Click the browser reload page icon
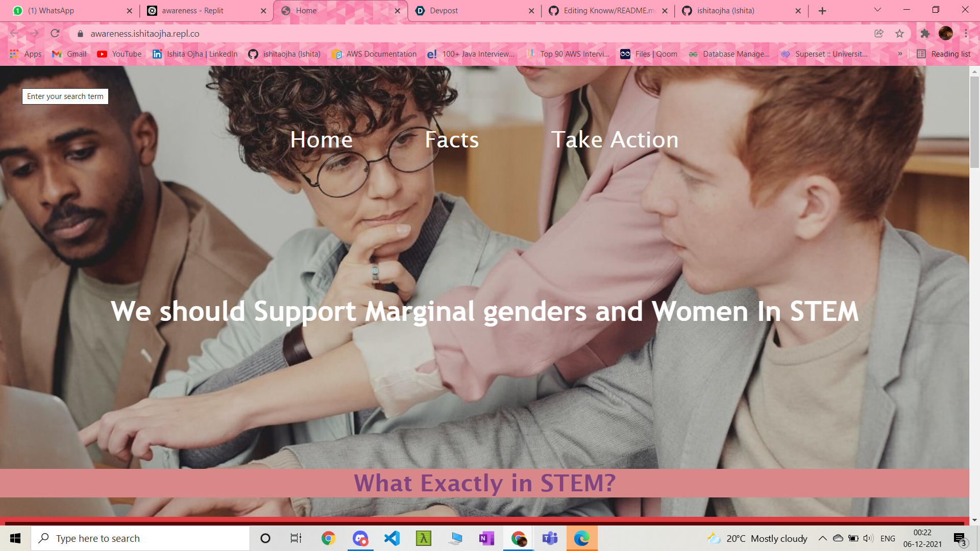The image size is (980, 551). click(55, 34)
